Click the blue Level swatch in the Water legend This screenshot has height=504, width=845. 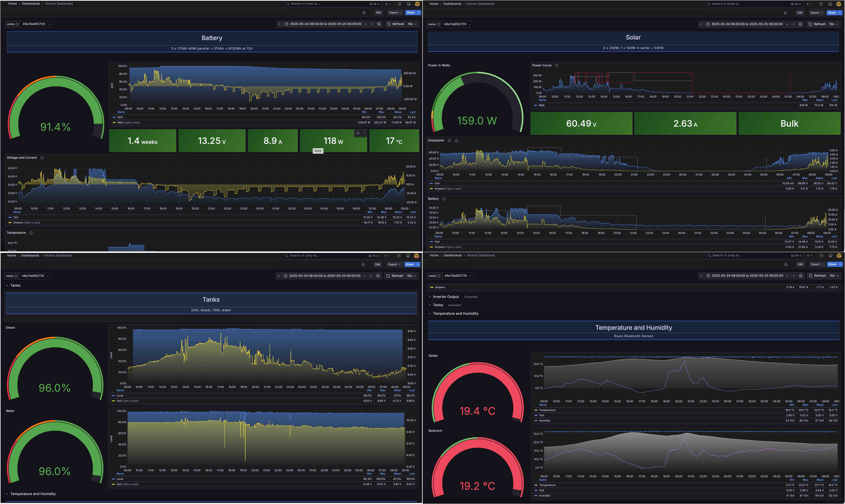tap(113, 479)
